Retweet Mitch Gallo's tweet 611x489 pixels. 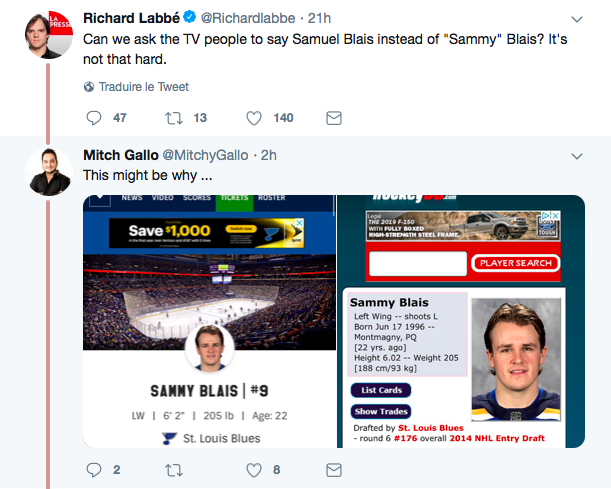pos(174,469)
